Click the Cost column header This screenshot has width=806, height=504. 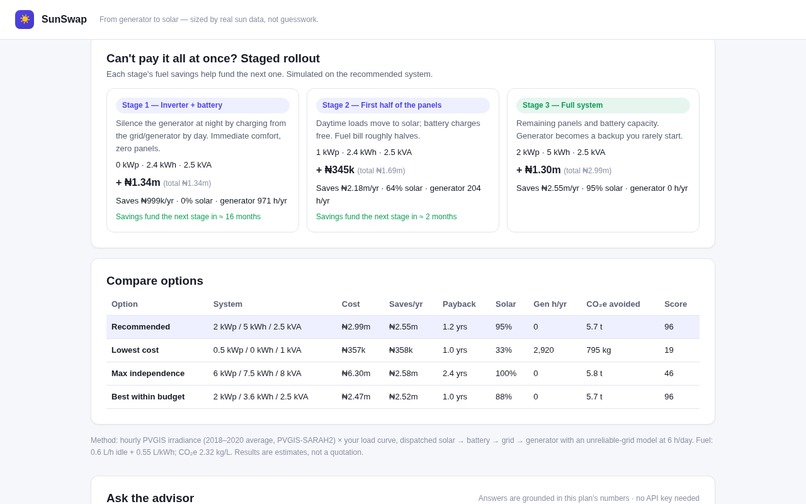[x=351, y=304]
